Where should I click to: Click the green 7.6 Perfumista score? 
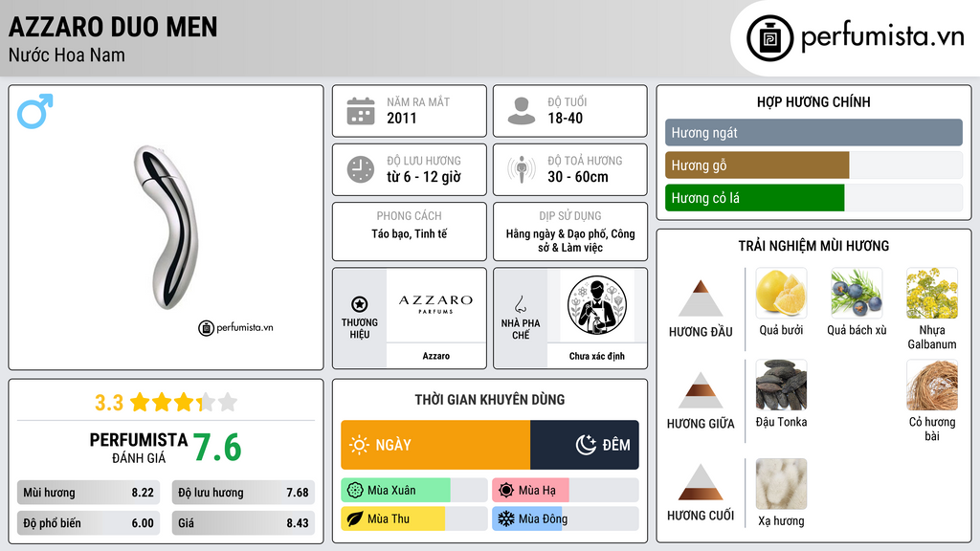pos(217,448)
